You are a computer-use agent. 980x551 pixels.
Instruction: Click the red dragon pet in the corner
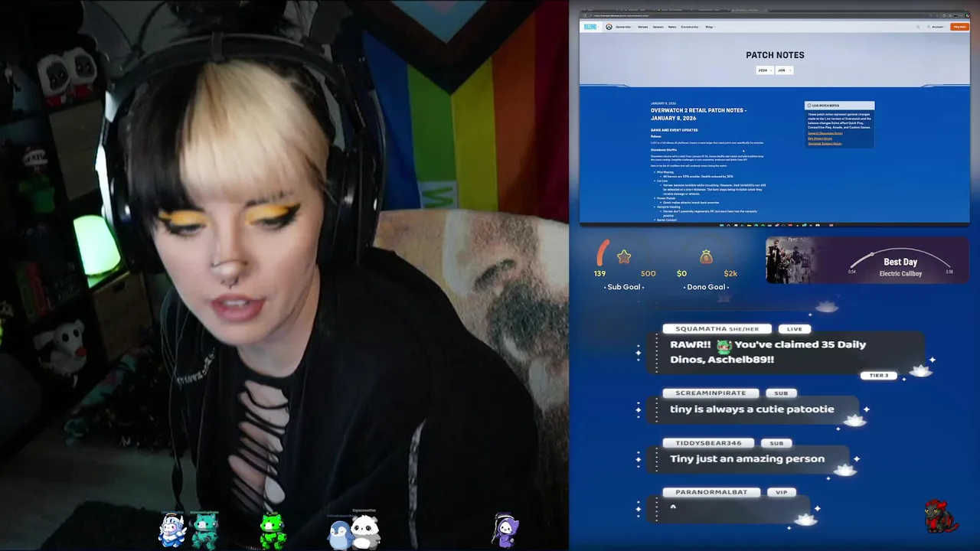tap(940, 517)
